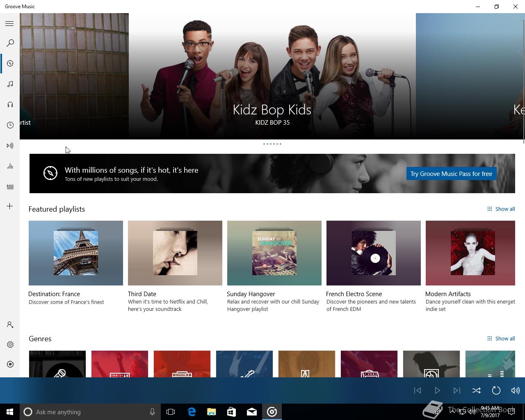
Task: Click the Groove disc icon in sidebar
Action: coord(10,364)
